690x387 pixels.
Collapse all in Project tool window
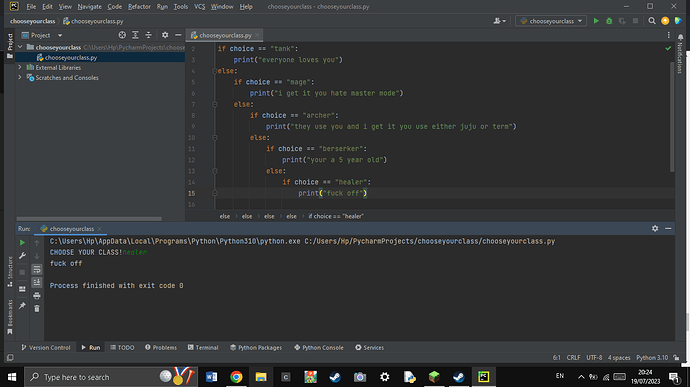[148, 35]
